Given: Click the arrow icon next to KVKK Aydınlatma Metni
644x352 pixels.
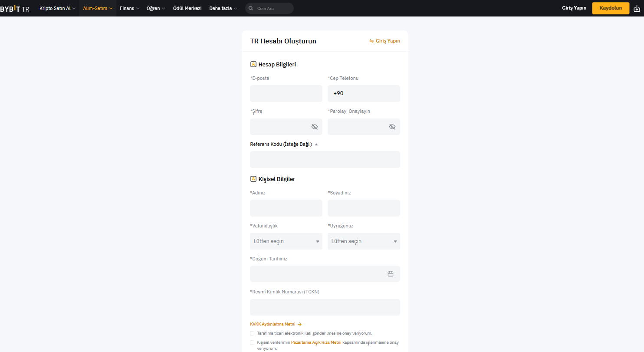Looking at the screenshot, I should (x=299, y=324).
